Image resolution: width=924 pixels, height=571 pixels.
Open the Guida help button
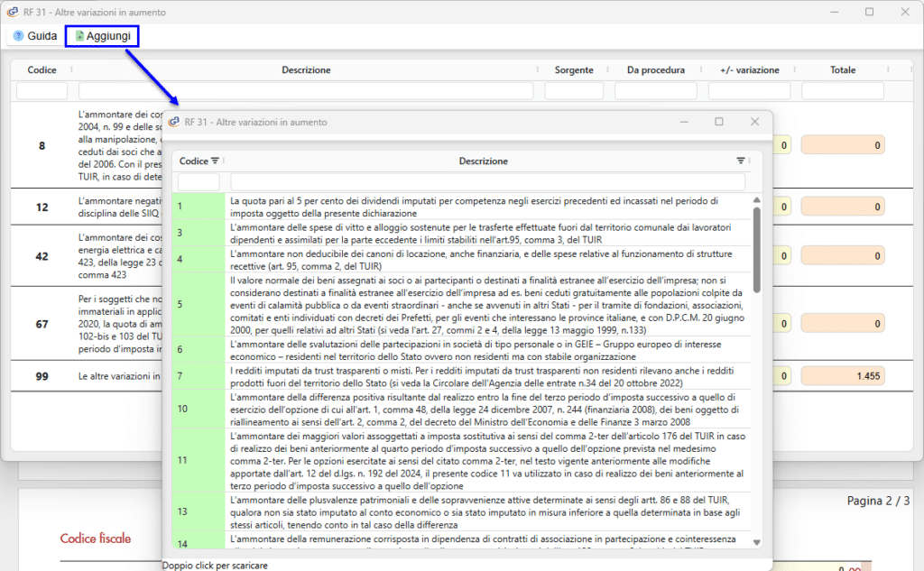click(35, 36)
